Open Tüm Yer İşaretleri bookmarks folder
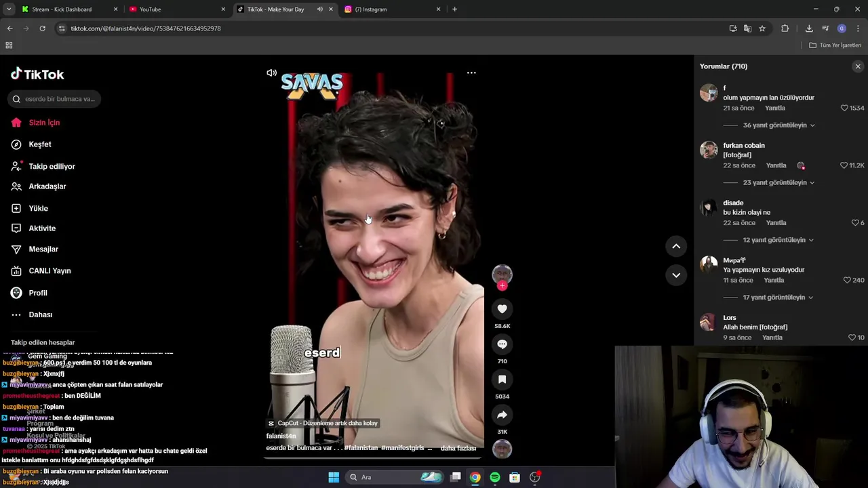The width and height of the screenshot is (868, 488). point(835,45)
